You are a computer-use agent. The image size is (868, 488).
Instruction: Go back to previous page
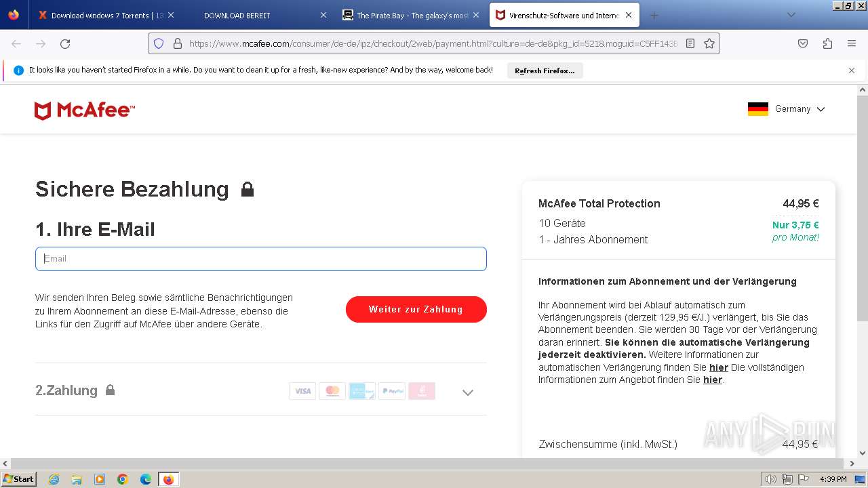pyautogui.click(x=16, y=43)
